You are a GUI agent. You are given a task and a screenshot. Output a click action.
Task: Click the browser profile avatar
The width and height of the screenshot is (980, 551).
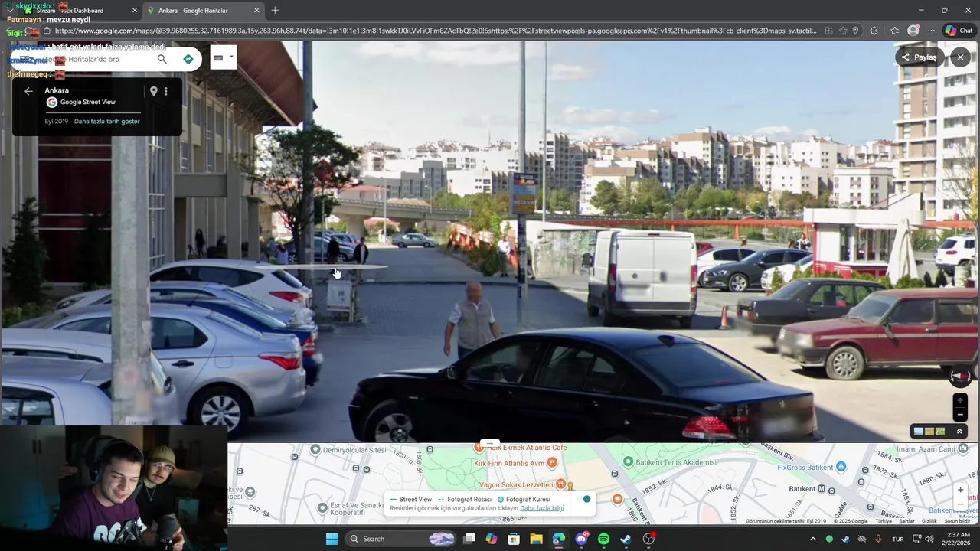click(913, 31)
